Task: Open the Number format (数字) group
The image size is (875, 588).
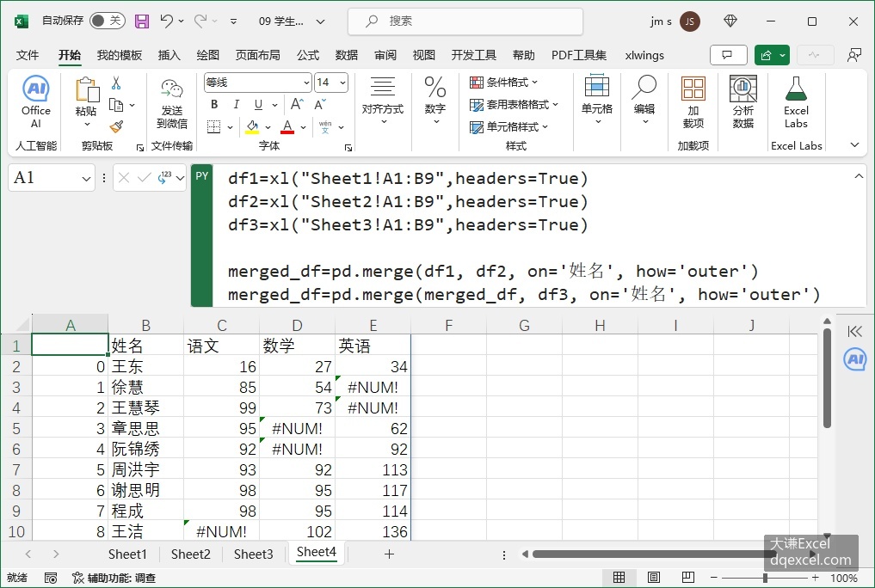Action: point(435,99)
